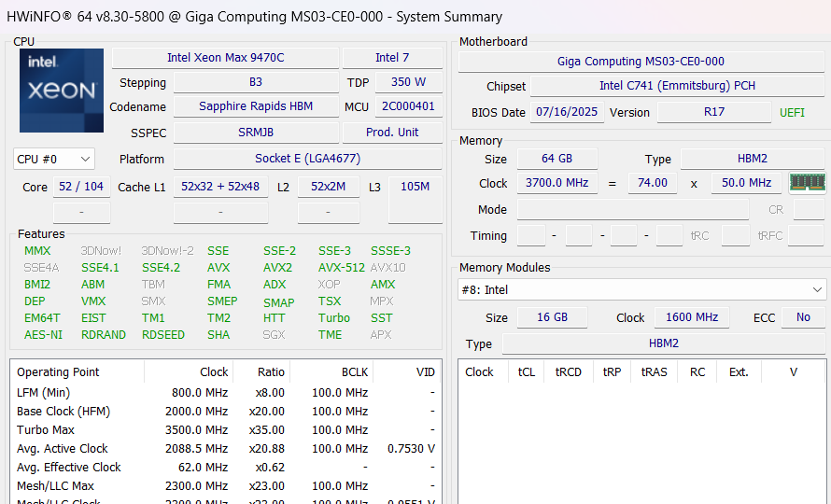The height and width of the screenshot is (504, 831).
Task: Click the module size 16 GB
Action: click(x=552, y=317)
